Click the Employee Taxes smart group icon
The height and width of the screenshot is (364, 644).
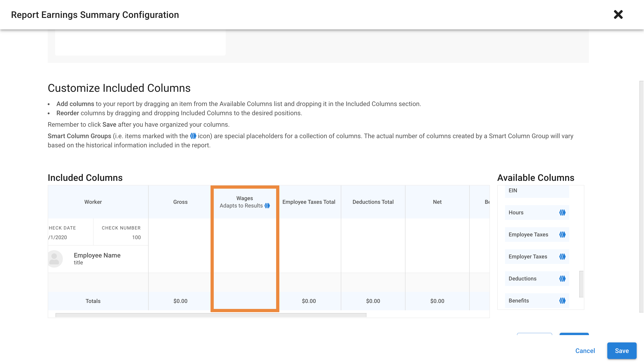(x=562, y=235)
